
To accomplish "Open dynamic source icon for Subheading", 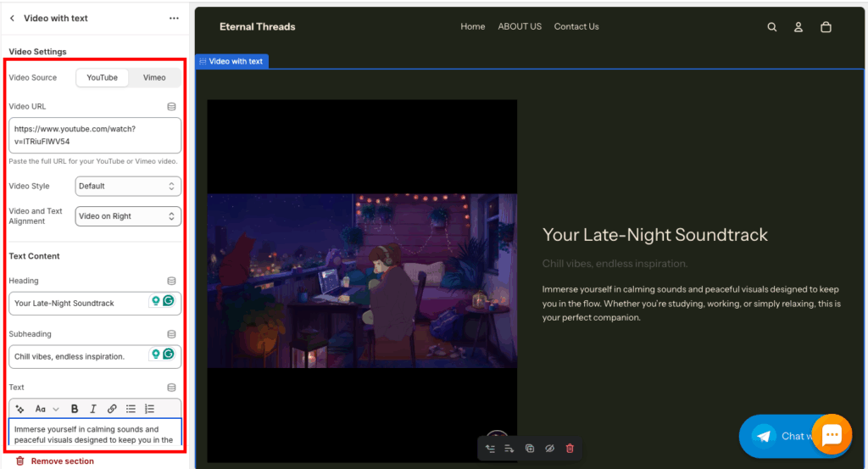I will (x=171, y=334).
